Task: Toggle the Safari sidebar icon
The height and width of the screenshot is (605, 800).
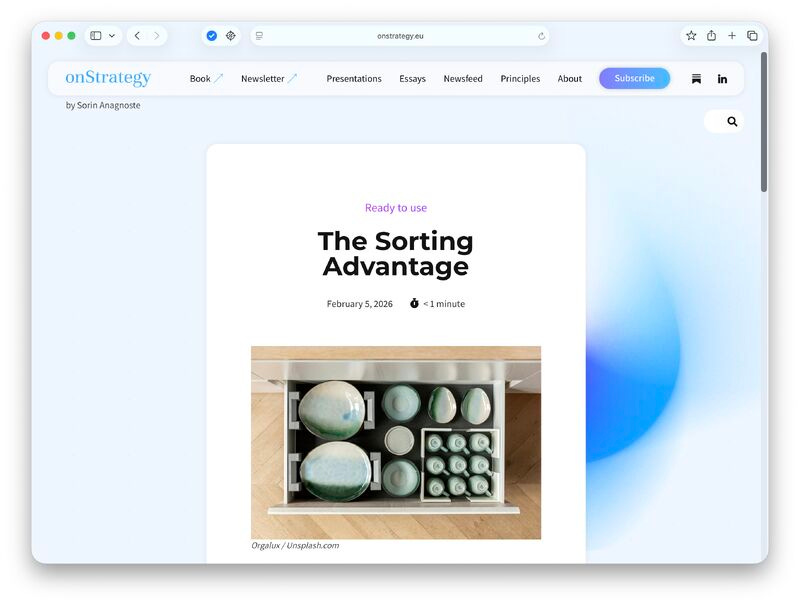Action: (95, 36)
